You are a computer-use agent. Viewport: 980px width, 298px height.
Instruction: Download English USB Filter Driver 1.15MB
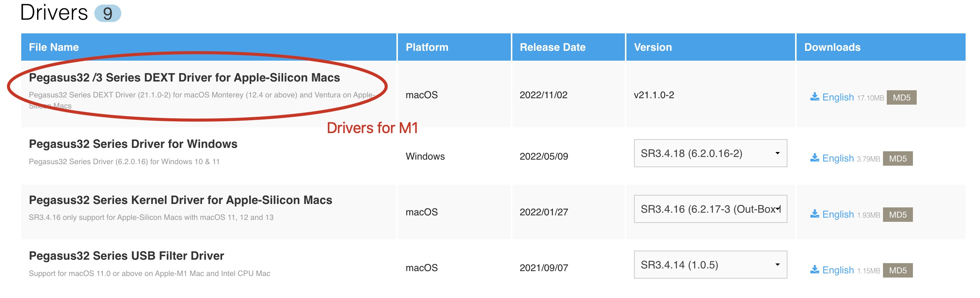(x=838, y=270)
